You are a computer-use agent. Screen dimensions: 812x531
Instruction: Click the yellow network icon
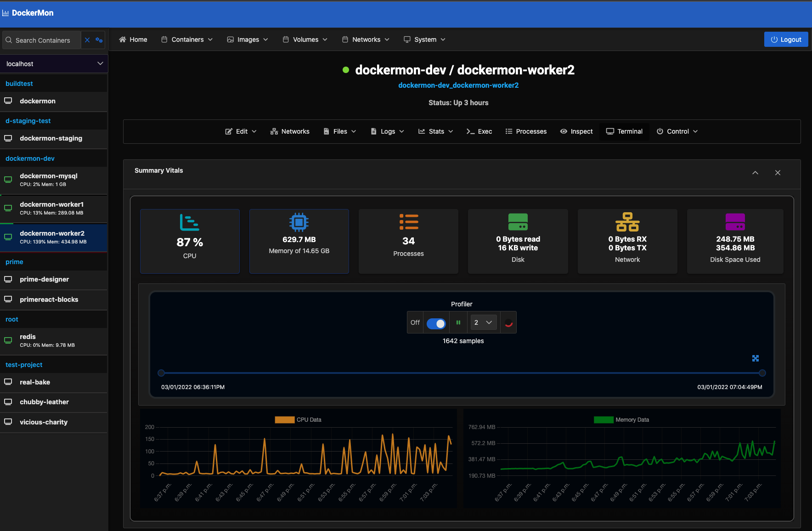coord(627,222)
